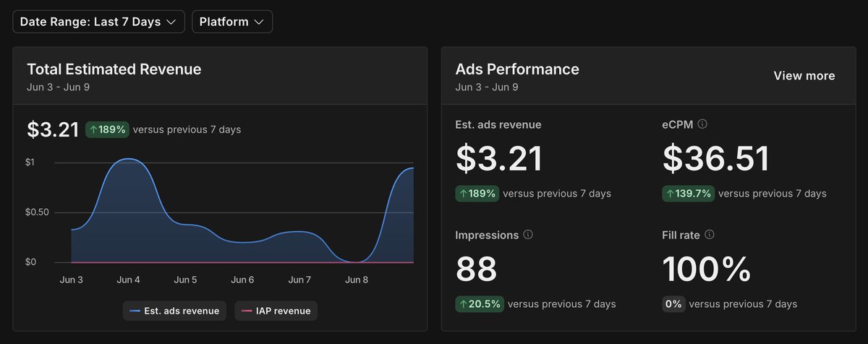Click the Total Estimated Revenue heading

pyautogui.click(x=114, y=69)
